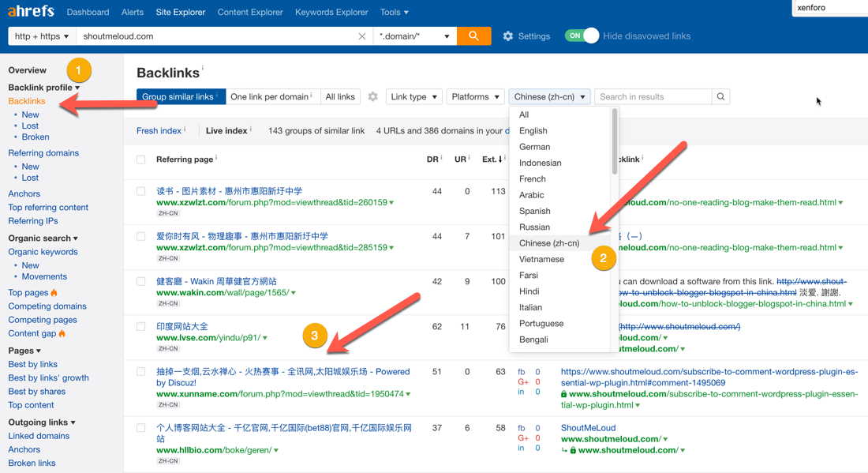The height and width of the screenshot is (473, 868).
Task: Check the 印度网站大全 row checkbox
Action: 141,327
